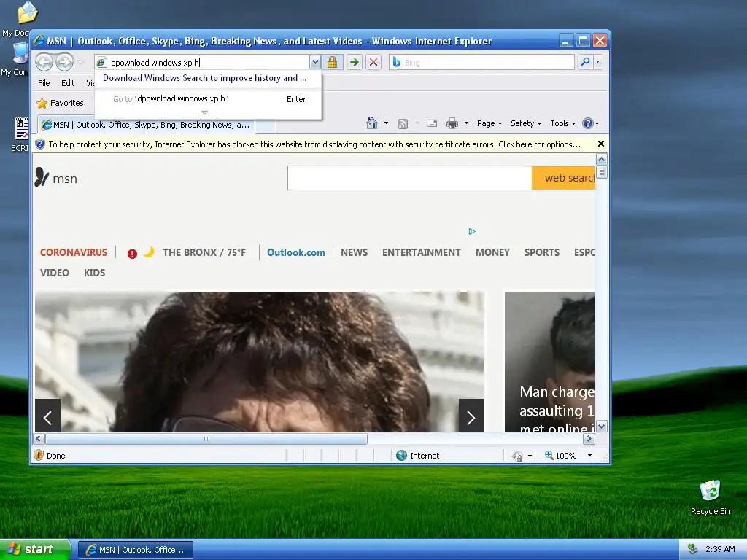The image size is (747, 560).
Task: Click the MONEY navigation tab
Action: (492, 252)
